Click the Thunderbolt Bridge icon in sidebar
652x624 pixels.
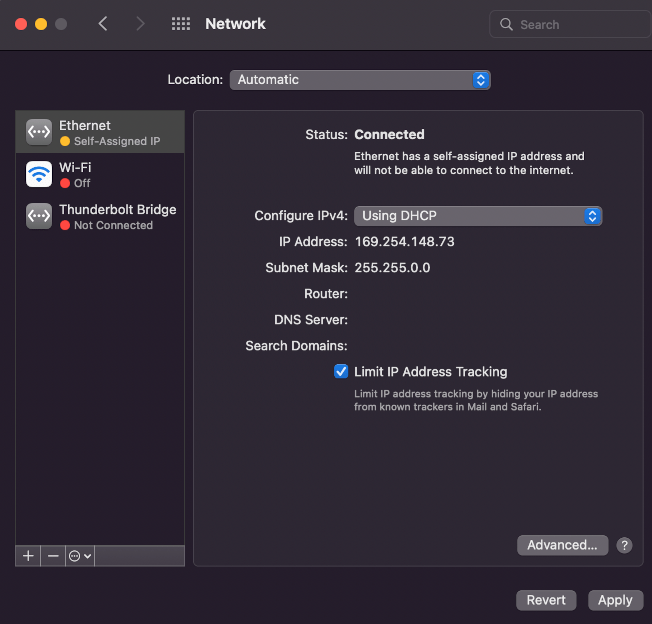[39, 216]
